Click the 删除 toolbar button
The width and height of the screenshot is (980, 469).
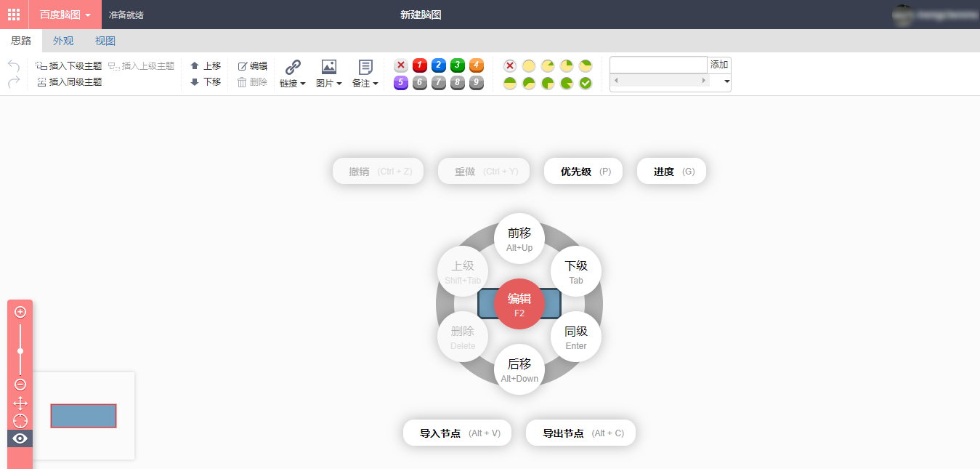click(x=253, y=82)
